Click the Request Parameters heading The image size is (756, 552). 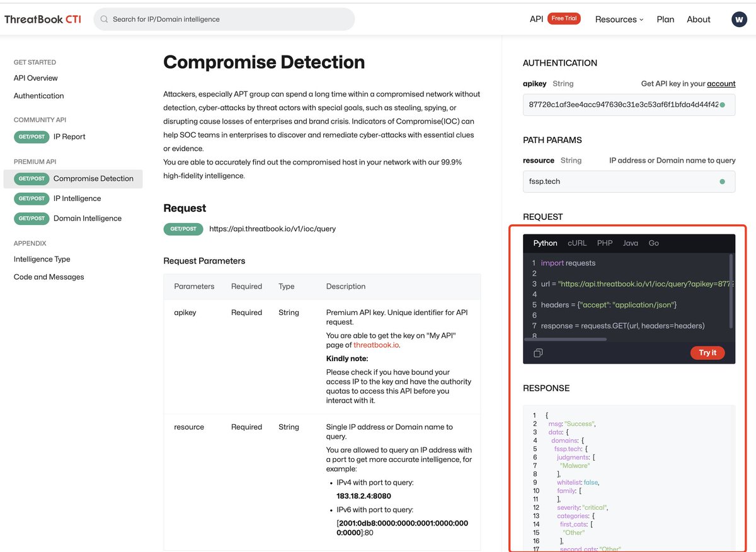point(204,261)
